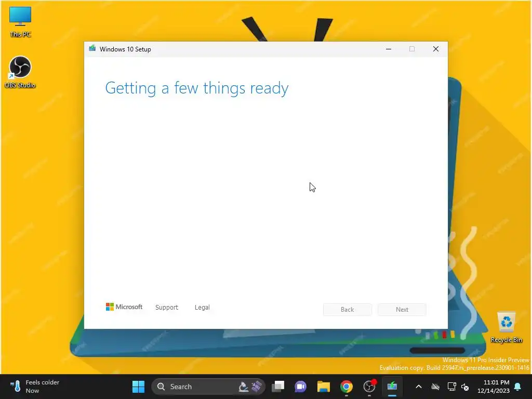532x399 pixels.
Task: Click the Legal link in Setup
Action: pyautogui.click(x=202, y=308)
